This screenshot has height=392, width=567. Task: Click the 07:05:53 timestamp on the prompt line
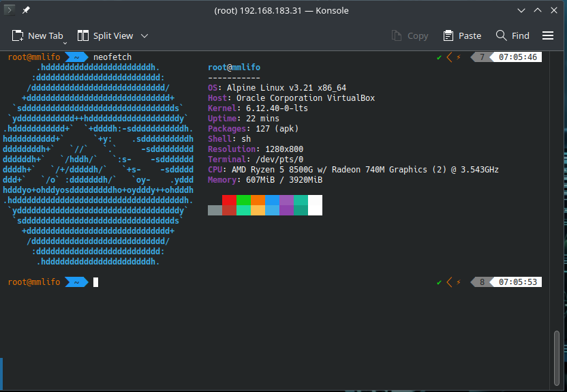pos(517,282)
